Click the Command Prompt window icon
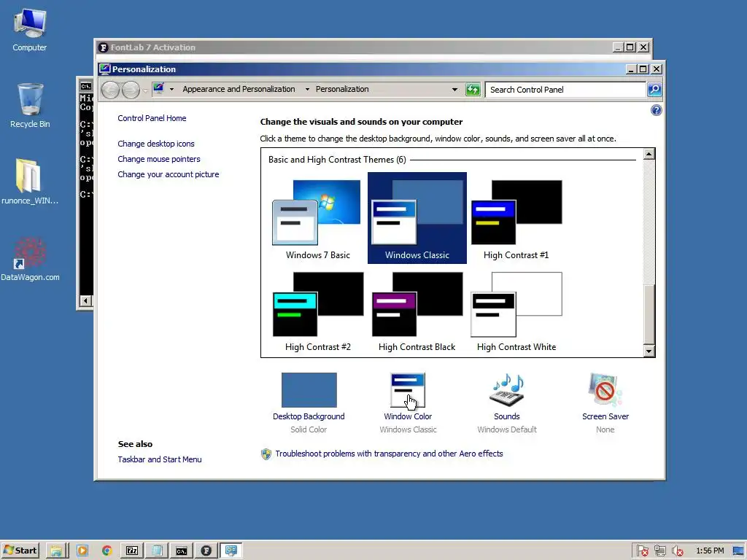This screenshot has height=560, width=747. [x=86, y=86]
